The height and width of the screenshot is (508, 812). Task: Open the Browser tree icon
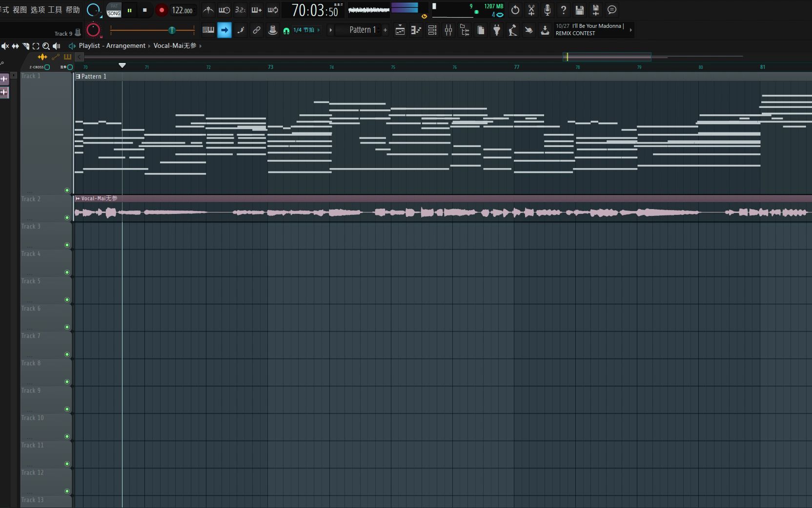465,30
